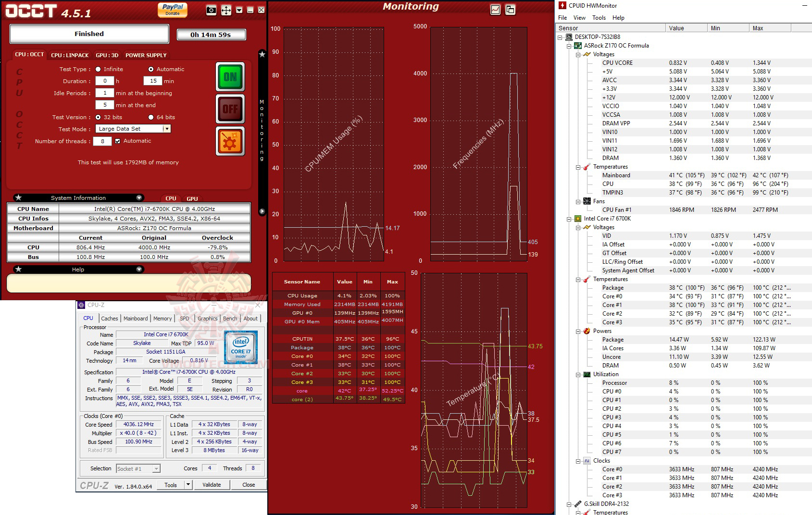
Task: Open the Memory tab in CPU-Z
Action: click(162, 319)
